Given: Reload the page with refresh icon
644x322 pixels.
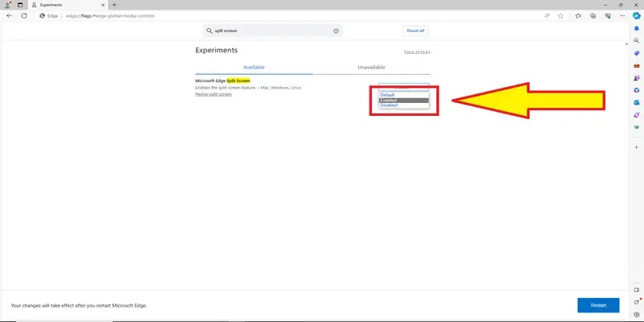Looking at the screenshot, I should click(24, 15).
